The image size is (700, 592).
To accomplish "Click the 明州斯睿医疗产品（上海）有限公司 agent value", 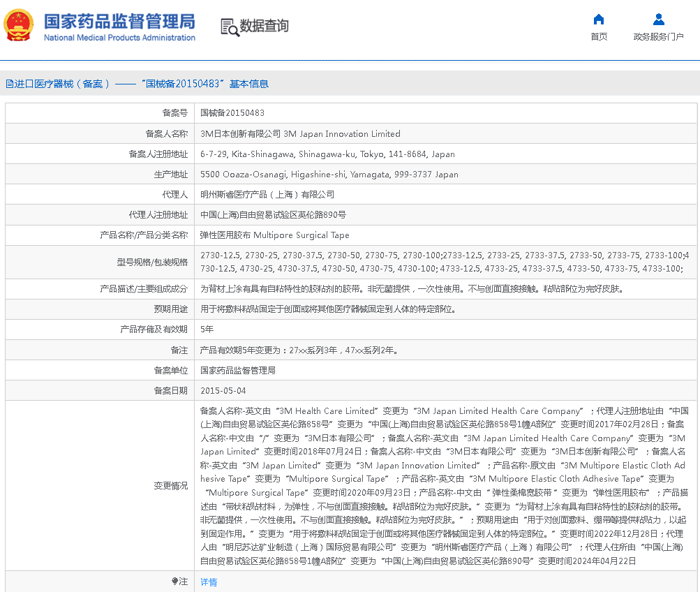I will pyautogui.click(x=267, y=195).
